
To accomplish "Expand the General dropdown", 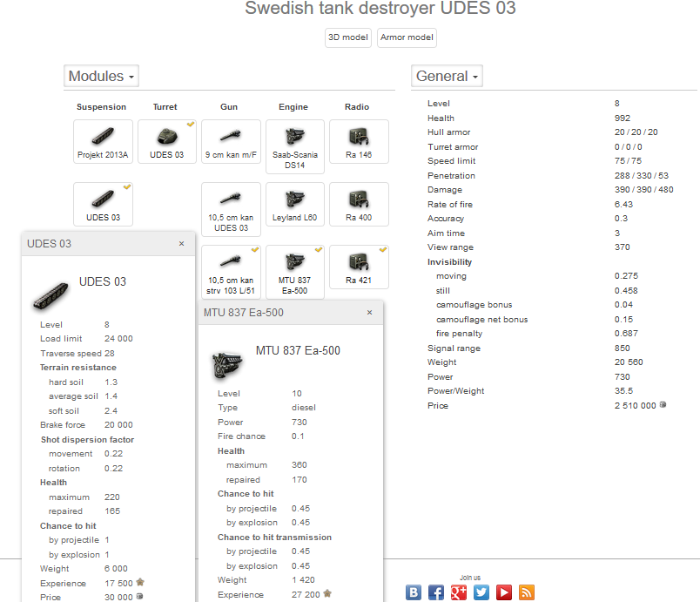I will (x=448, y=77).
